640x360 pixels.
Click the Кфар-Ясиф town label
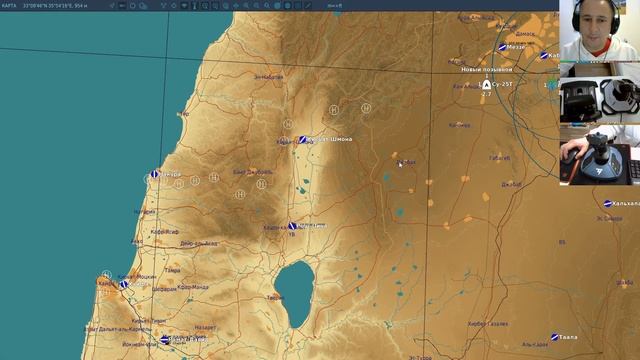(164, 232)
